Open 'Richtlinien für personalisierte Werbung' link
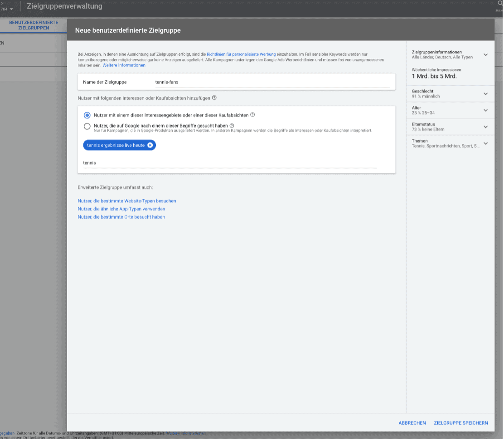 pyautogui.click(x=241, y=54)
